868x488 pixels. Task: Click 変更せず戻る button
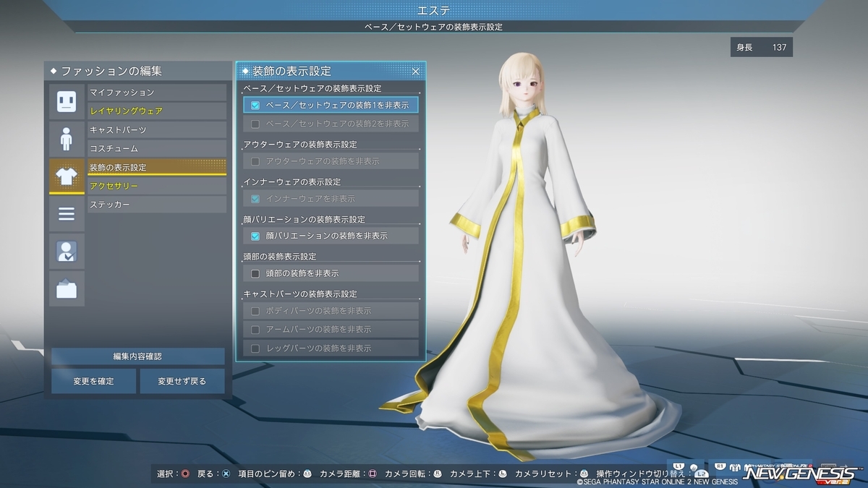[x=182, y=381]
